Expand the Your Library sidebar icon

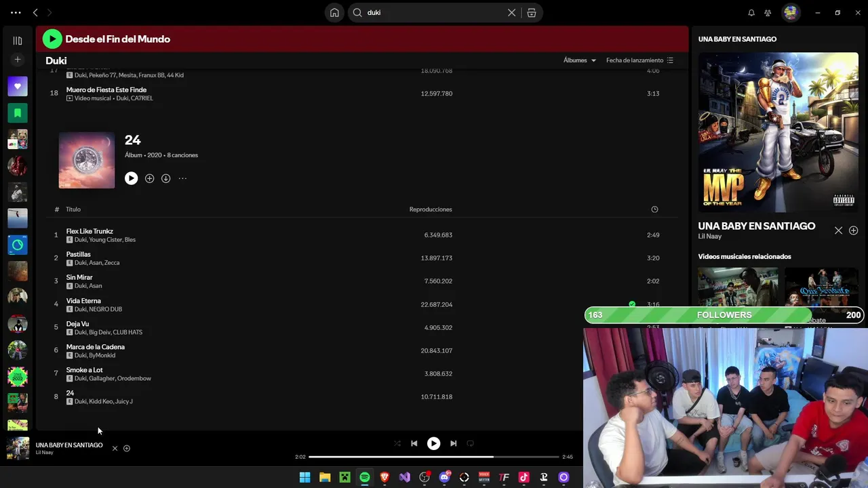pyautogui.click(x=18, y=41)
